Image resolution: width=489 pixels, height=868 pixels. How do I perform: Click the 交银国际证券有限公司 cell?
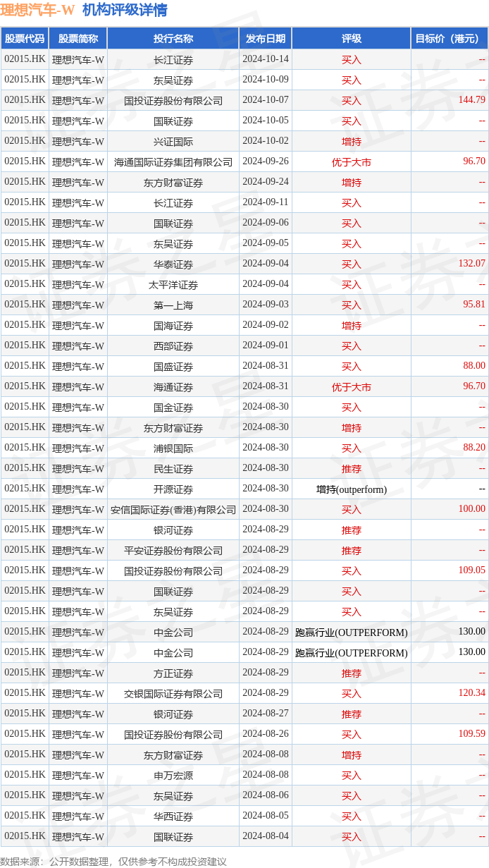point(173,693)
